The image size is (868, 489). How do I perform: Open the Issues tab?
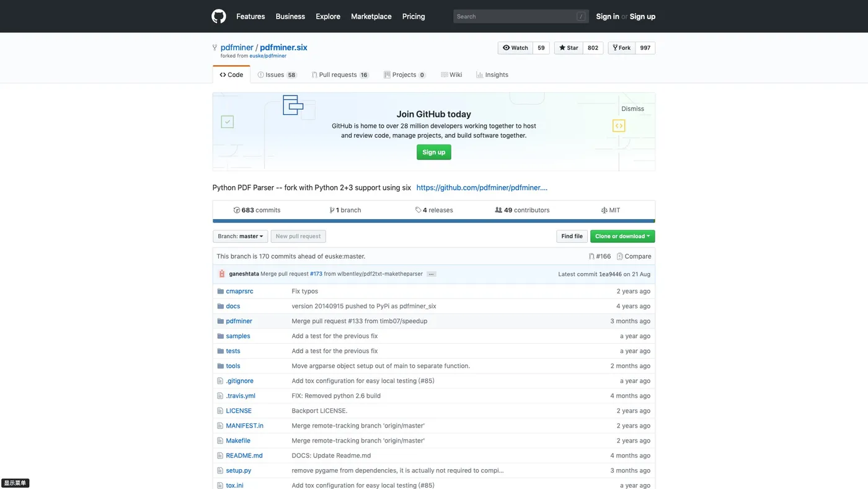click(x=277, y=74)
